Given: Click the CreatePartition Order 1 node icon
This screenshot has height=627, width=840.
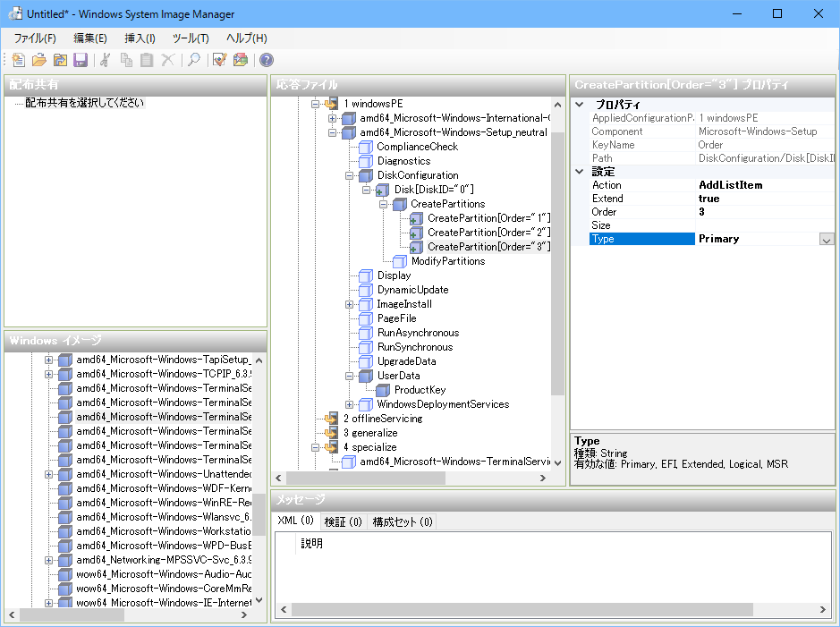Looking at the screenshot, I should coord(416,218).
